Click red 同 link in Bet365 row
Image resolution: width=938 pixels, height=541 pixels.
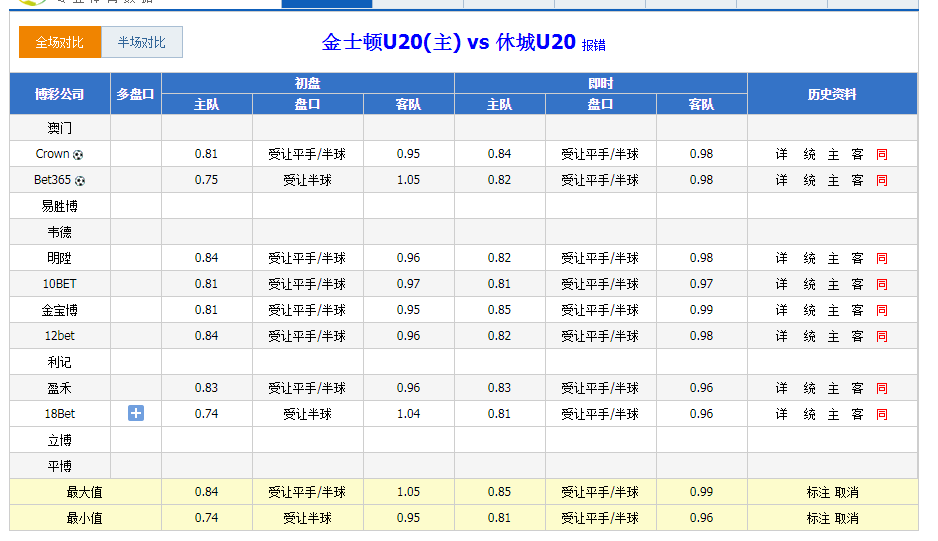click(882, 180)
